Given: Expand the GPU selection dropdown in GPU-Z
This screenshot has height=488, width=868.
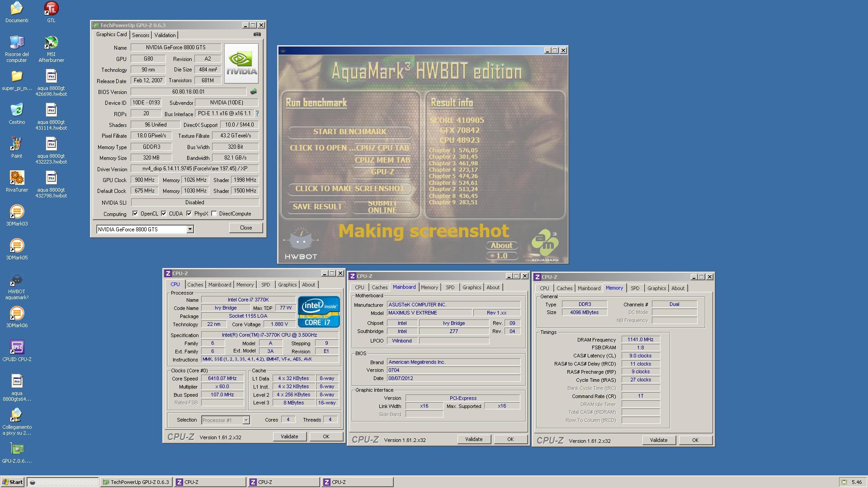Looking at the screenshot, I should (190, 230).
